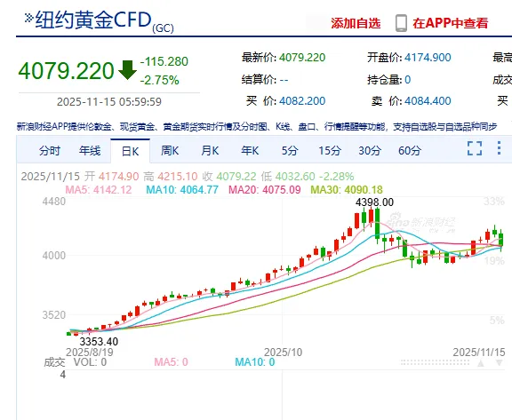
Task: Switch to the 分时 tab
Action: [50, 151]
